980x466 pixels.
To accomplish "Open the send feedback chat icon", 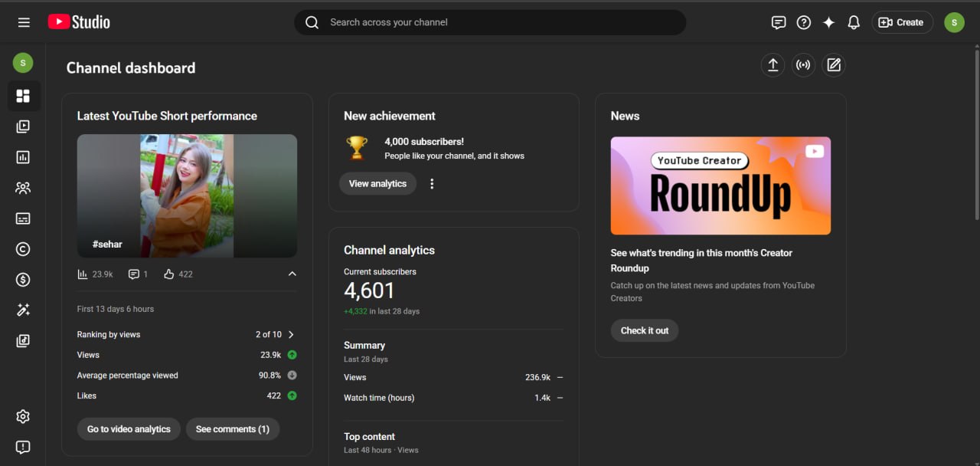I will [x=779, y=22].
